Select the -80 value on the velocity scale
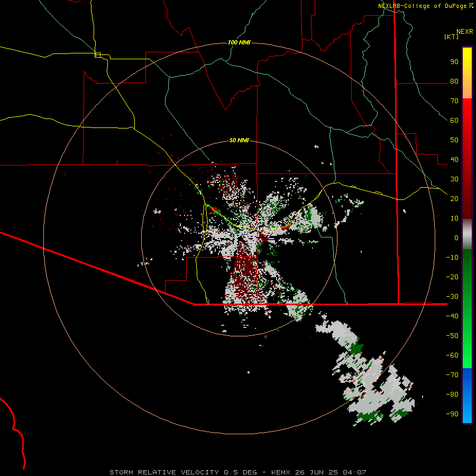 (452, 395)
